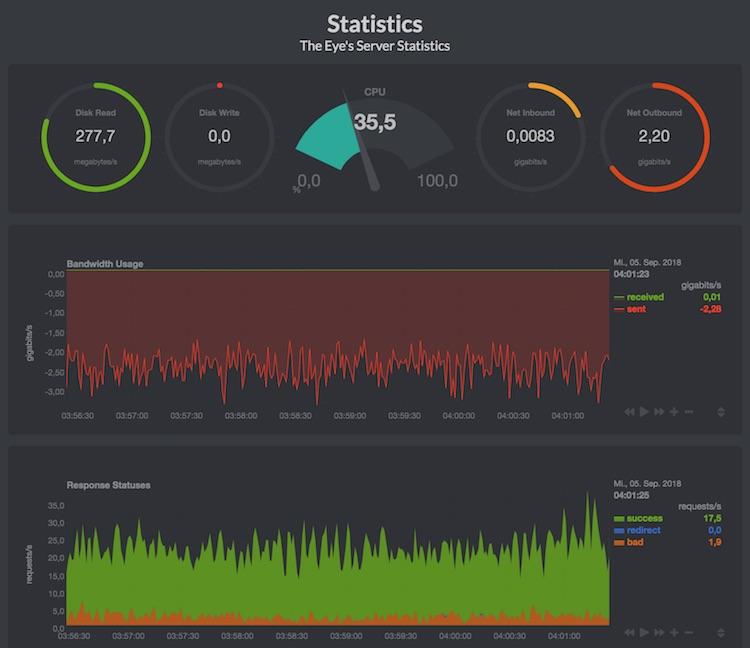Click received value 0,01 in legend
750x648 pixels.
[712, 297]
